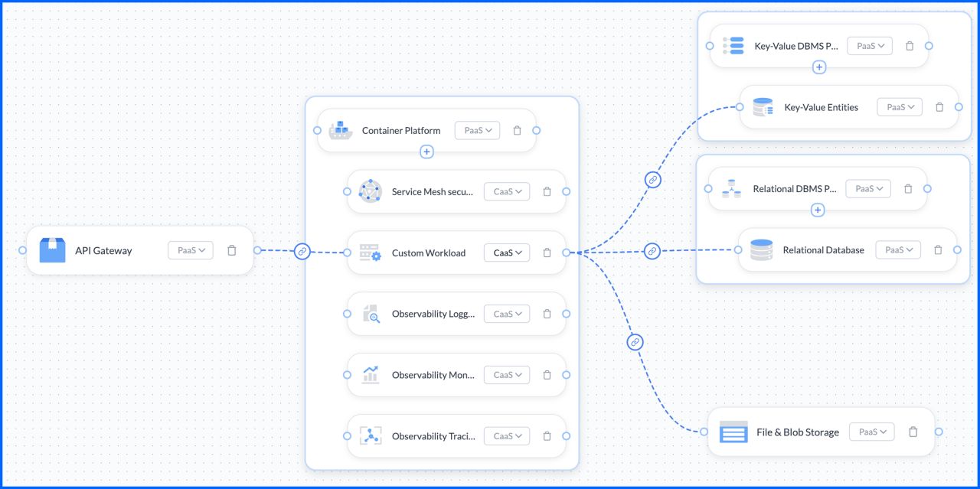Click the plus button under Container Platform
The width and height of the screenshot is (980, 489).
coord(427,152)
